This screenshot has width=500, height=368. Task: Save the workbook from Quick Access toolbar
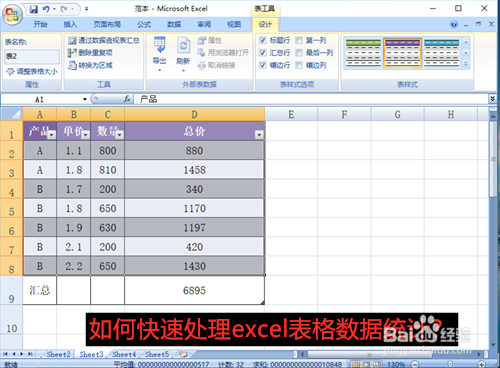pyautogui.click(x=34, y=9)
